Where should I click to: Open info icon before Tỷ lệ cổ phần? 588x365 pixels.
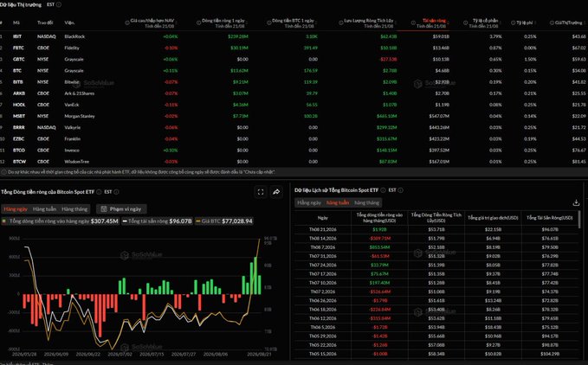(x=465, y=22)
